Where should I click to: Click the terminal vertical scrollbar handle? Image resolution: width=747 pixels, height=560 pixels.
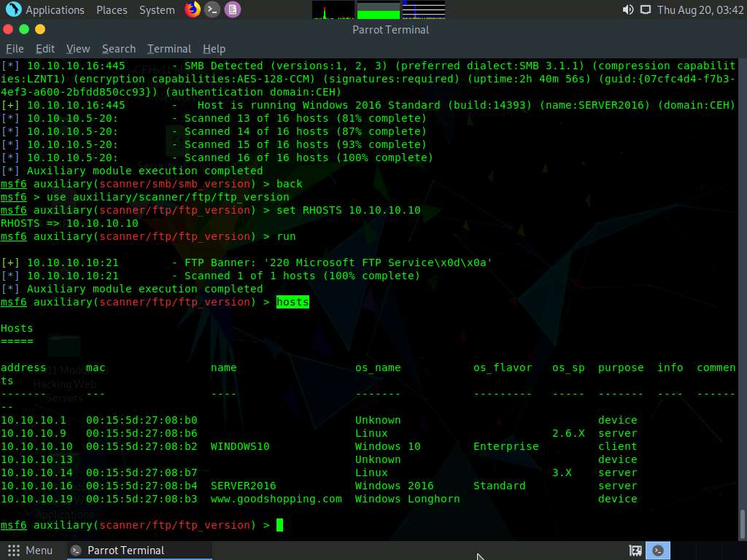click(x=742, y=524)
